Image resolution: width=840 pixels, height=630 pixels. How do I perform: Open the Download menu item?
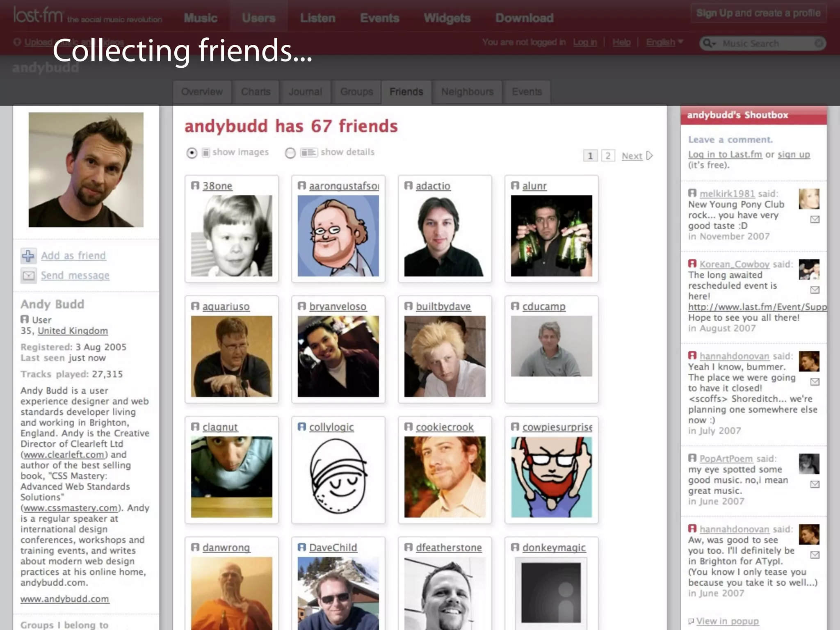pyautogui.click(x=525, y=18)
